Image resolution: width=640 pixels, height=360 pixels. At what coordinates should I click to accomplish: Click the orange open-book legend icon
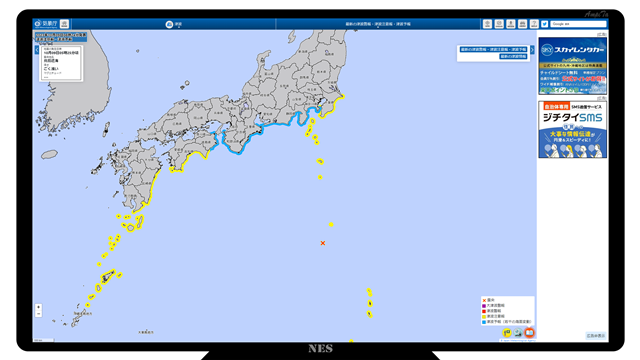pyautogui.click(x=529, y=333)
